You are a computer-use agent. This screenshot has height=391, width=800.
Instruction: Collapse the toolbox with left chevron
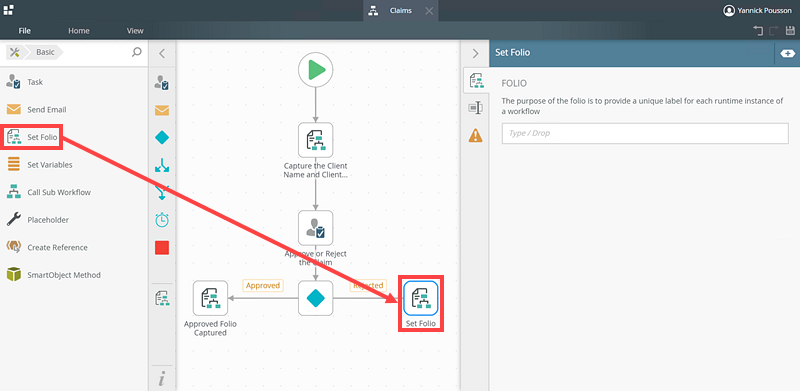click(162, 53)
